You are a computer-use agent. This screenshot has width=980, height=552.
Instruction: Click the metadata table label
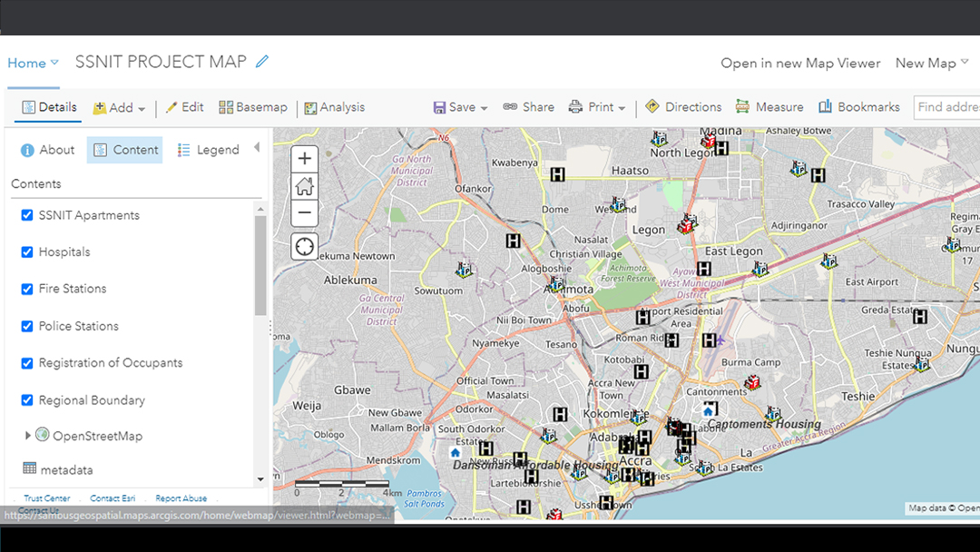tap(67, 469)
